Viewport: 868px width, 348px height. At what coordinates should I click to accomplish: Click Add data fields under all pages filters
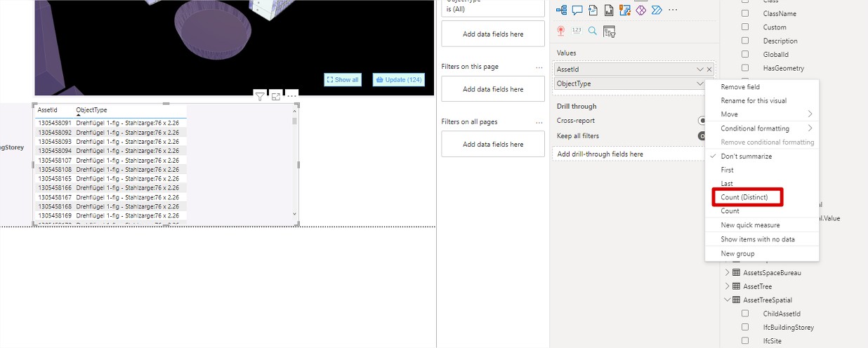(x=493, y=144)
